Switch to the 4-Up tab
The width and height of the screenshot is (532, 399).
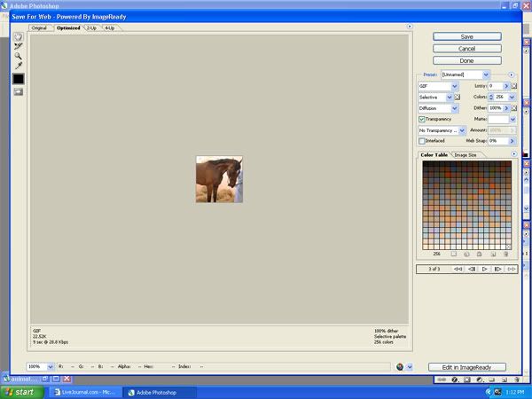110,28
